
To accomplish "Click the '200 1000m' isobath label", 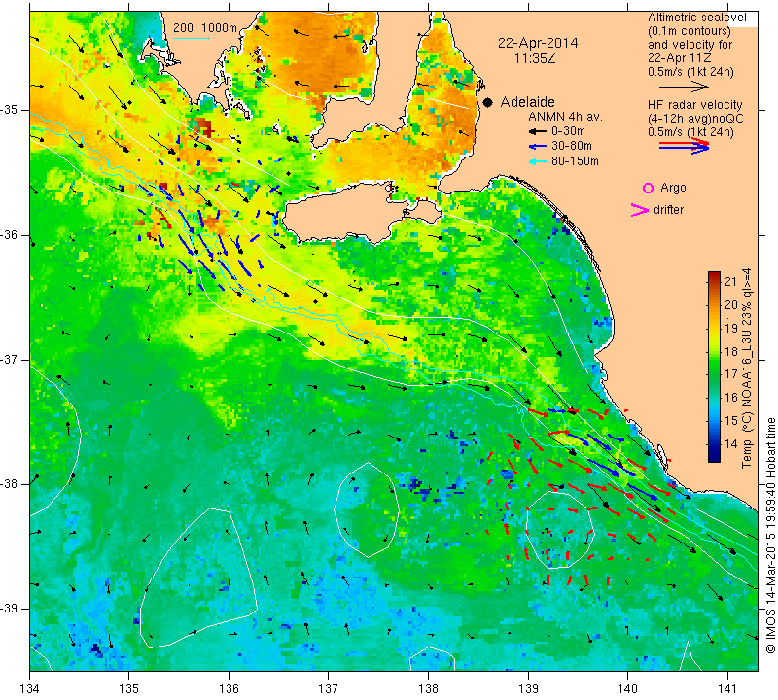I will (205, 28).
